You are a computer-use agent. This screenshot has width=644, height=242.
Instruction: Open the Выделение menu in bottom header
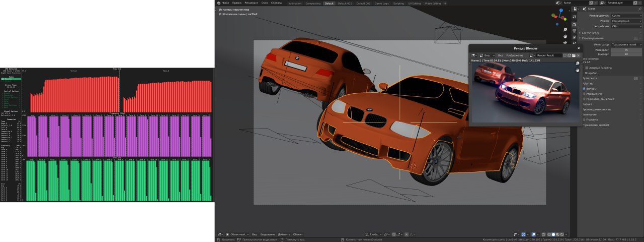268,234
